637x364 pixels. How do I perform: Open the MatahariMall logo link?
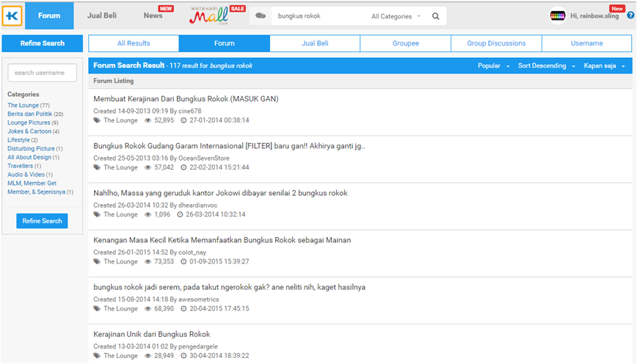click(x=213, y=15)
